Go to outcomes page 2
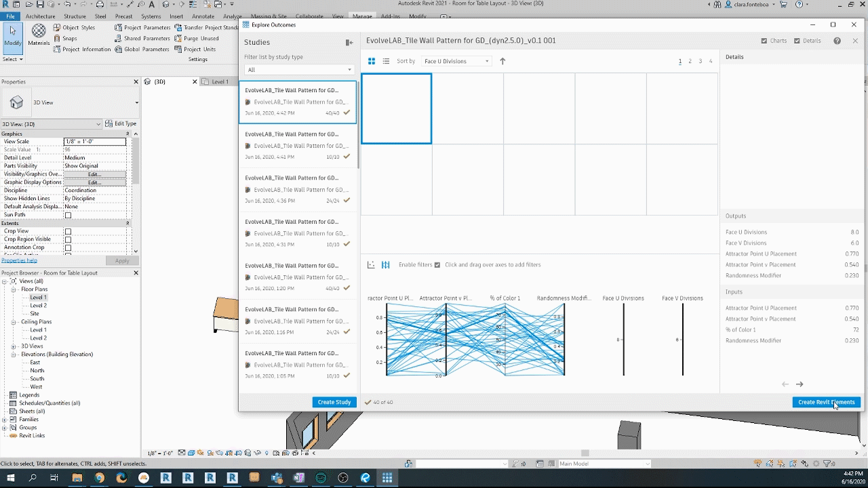 point(690,61)
